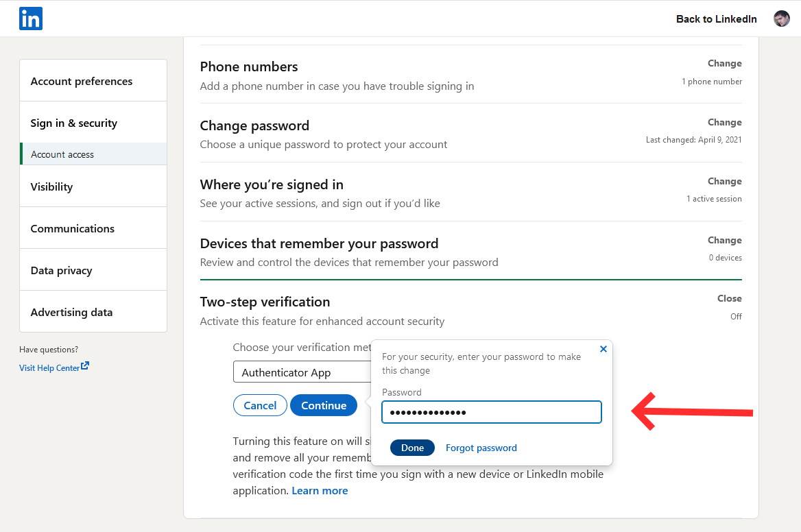Expand Devices that remember your password
The width and height of the screenshot is (801, 532).
point(724,240)
